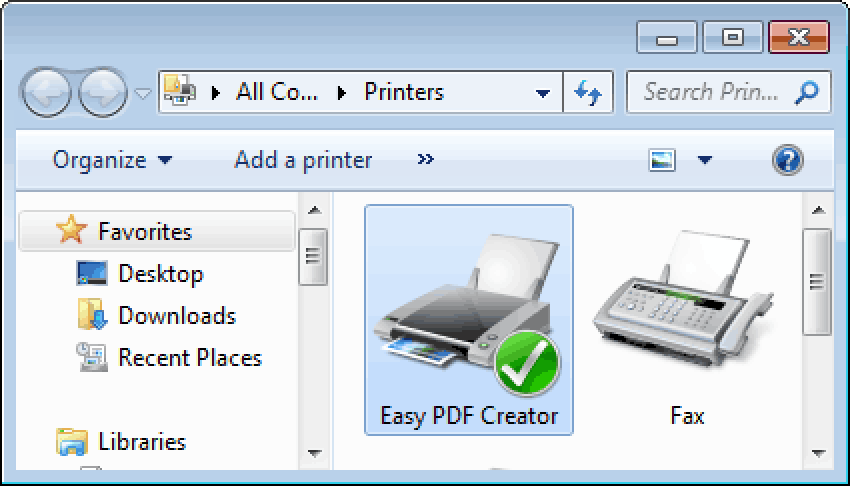Image resolution: width=850 pixels, height=486 pixels.
Task: Click the Fax label
Action: point(687,416)
